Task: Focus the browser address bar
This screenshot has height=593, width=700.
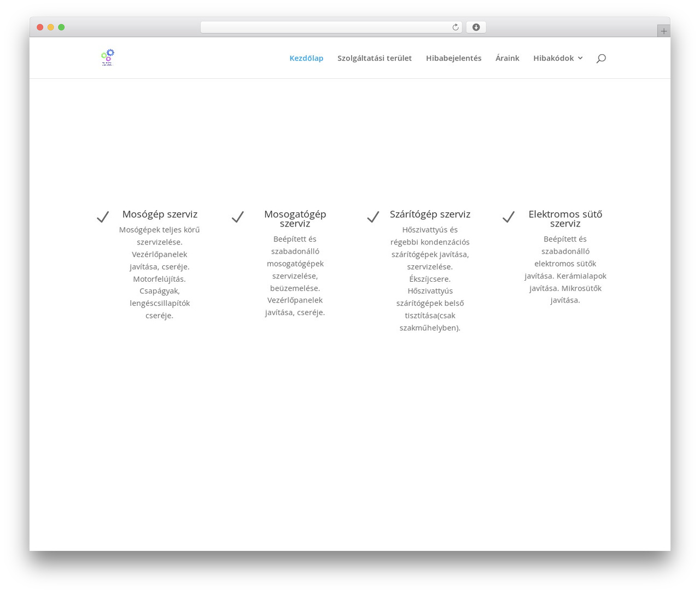Action: click(331, 27)
